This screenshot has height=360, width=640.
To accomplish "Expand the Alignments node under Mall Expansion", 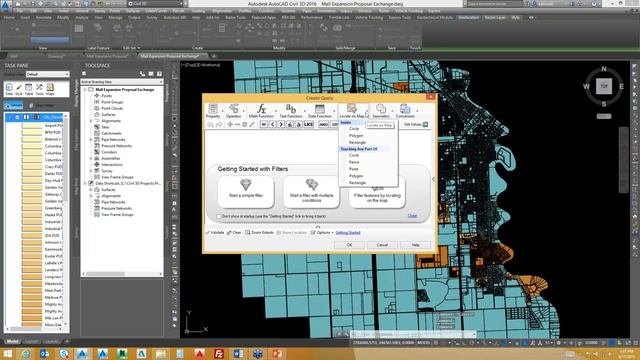I will tap(91, 121).
